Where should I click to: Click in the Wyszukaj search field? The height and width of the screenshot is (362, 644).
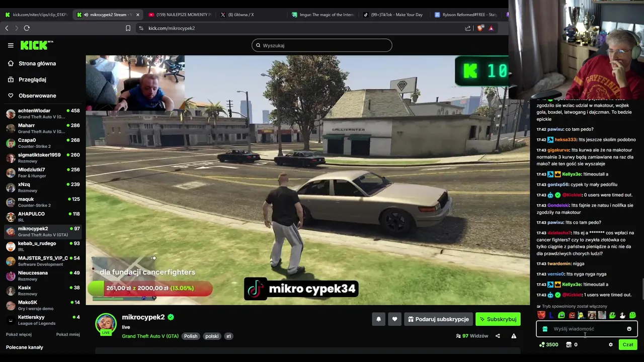click(322, 45)
